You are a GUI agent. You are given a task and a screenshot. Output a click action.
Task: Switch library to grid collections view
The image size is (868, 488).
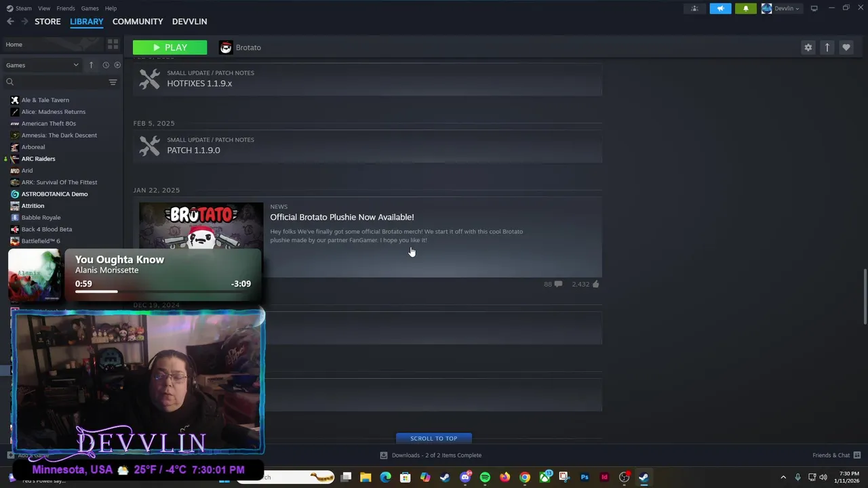click(x=113, y=44)
